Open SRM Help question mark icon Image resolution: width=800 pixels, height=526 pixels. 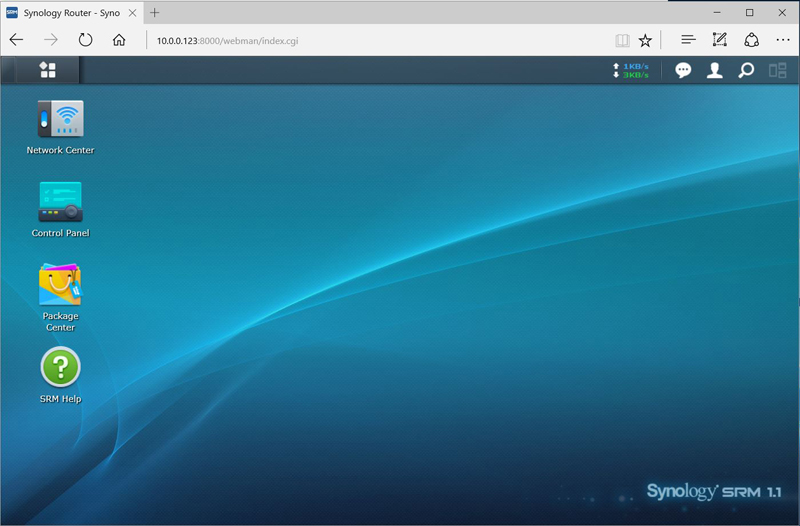(60, 367)
